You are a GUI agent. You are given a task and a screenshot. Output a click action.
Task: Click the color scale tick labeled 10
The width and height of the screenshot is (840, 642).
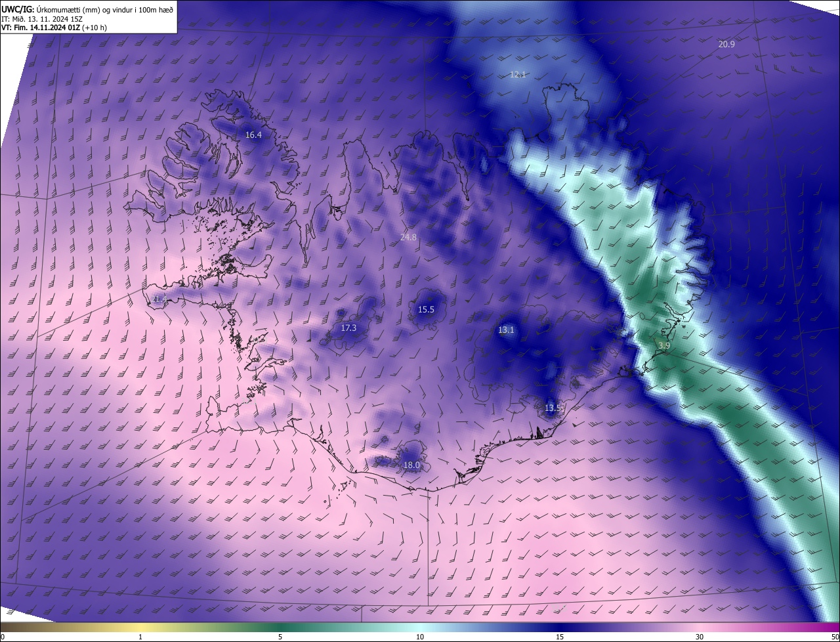tap(420, 637)
